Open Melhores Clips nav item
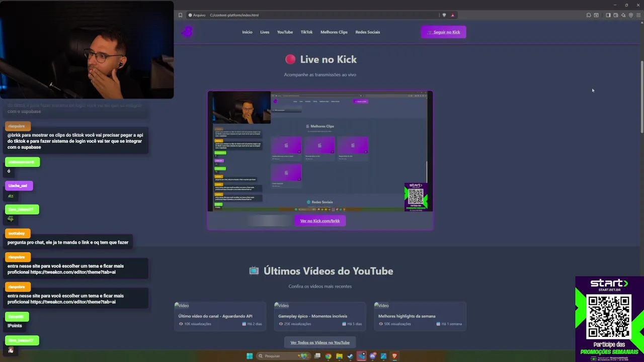Image resolution: width=644 pixels, height=362 pixels. click(x=334, y=32)
